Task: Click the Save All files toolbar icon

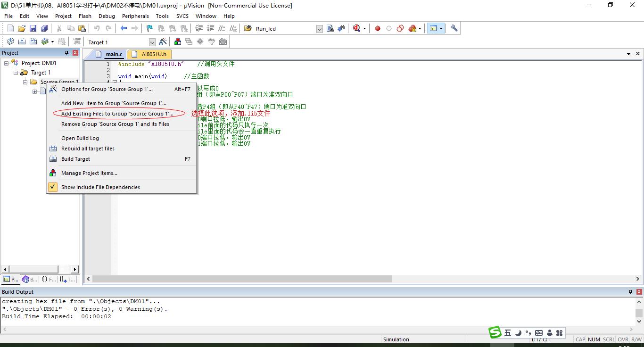Action: (x=44, y=28)
